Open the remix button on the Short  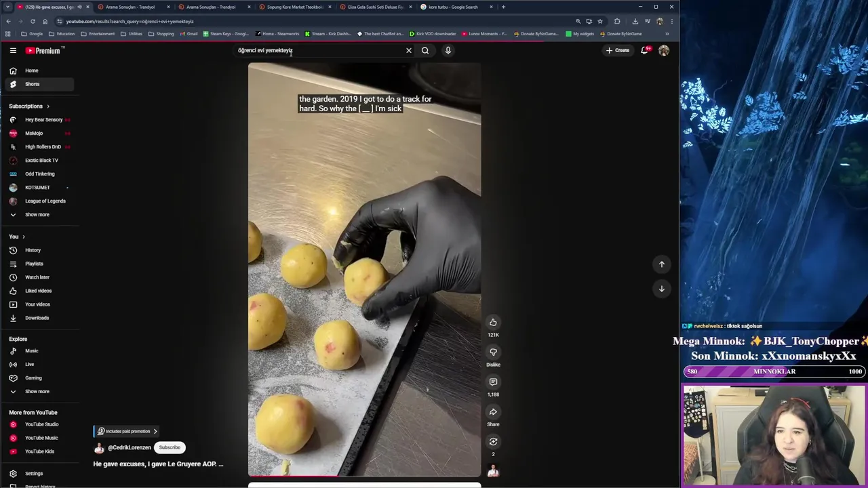tap(493, 441)
